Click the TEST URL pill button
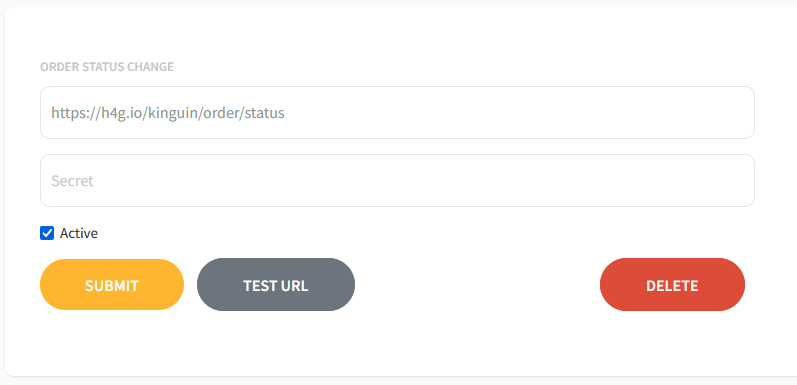Screen dimensions: 797x385 click(276, 285)
